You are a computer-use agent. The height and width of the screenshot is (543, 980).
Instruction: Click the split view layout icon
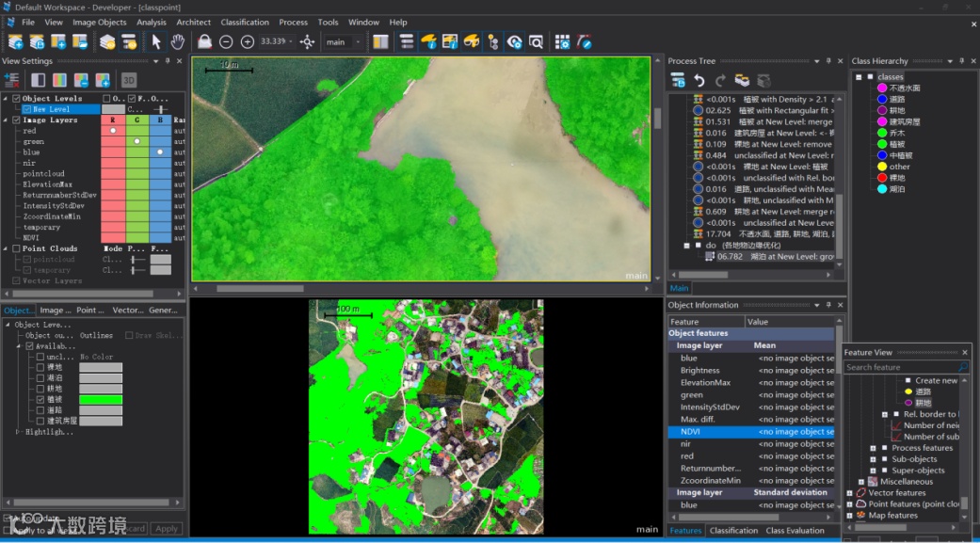(380, 41)
